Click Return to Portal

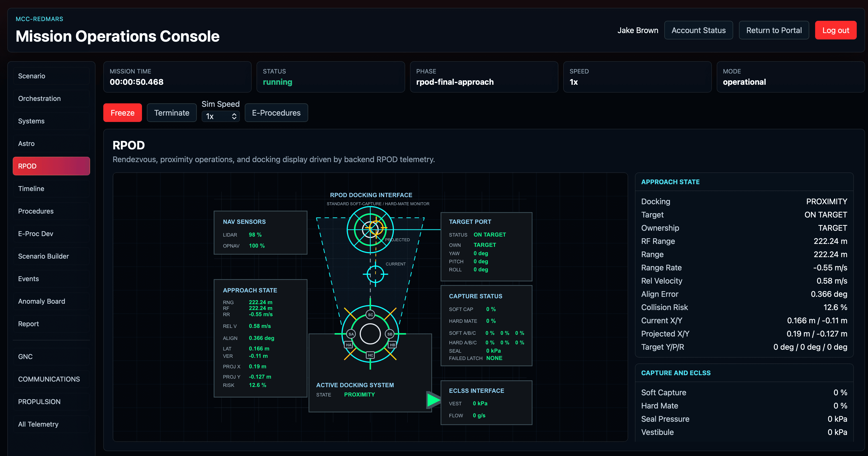tap(774, 30)
